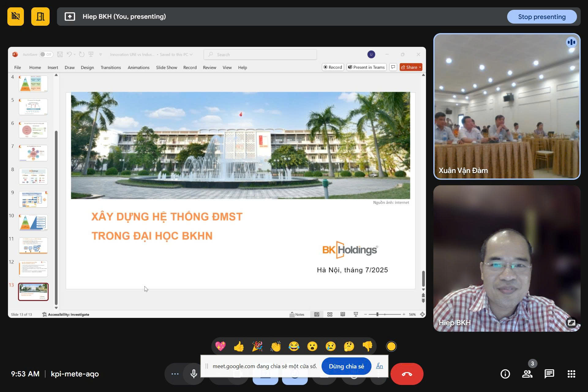The height and width of the screenshot is (392, 588).
Task: Open the Transitions ribbon tab
Action: (111, 67)
